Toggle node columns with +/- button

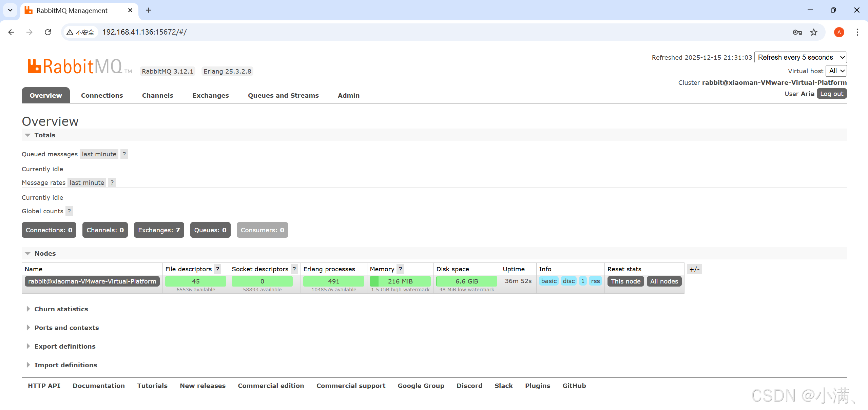click(694, 269)
